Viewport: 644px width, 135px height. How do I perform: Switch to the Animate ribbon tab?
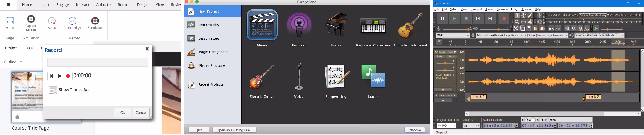pyautogui.click(x=103, y=5)
